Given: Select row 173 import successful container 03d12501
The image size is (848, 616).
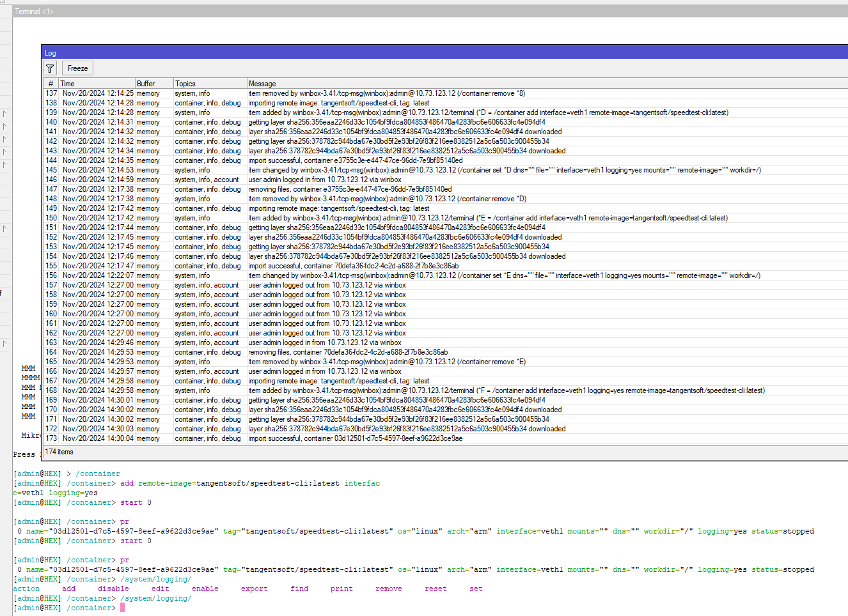Looking at the screenshot, I should tap(446, 438).
